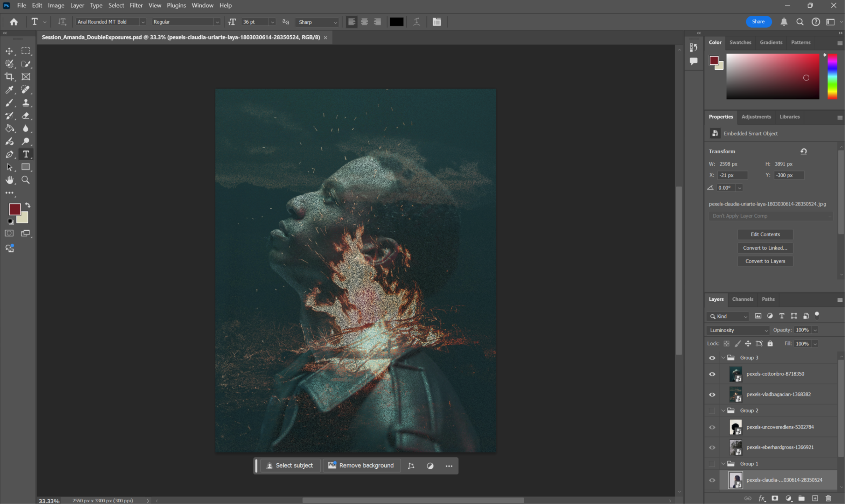Click the Zoom tool in the toolbar

[26, 180]
